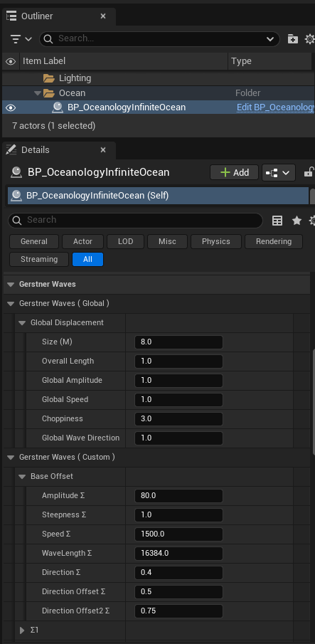Edit the Steepness Σ value

click(x=178, y=515)
